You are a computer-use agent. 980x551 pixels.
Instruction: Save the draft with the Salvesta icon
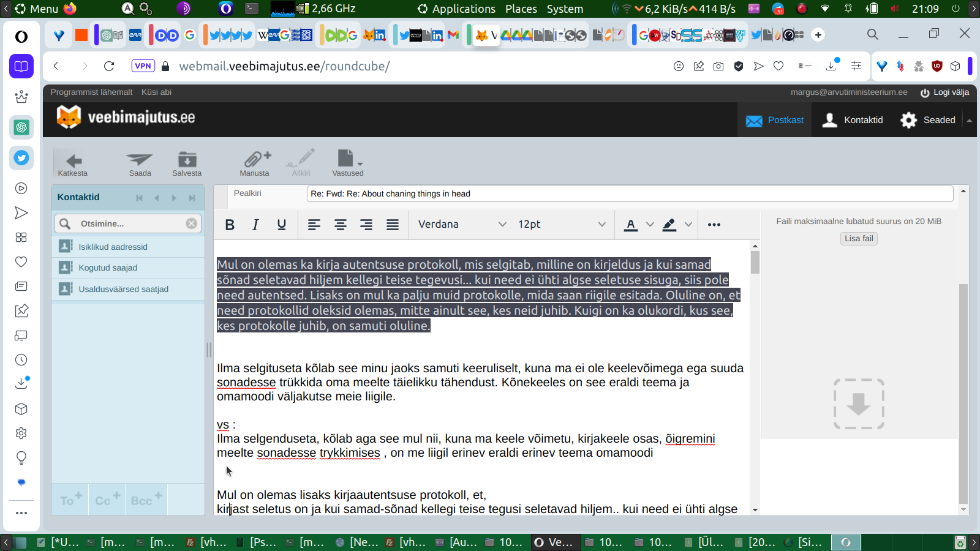click(187, 164)
